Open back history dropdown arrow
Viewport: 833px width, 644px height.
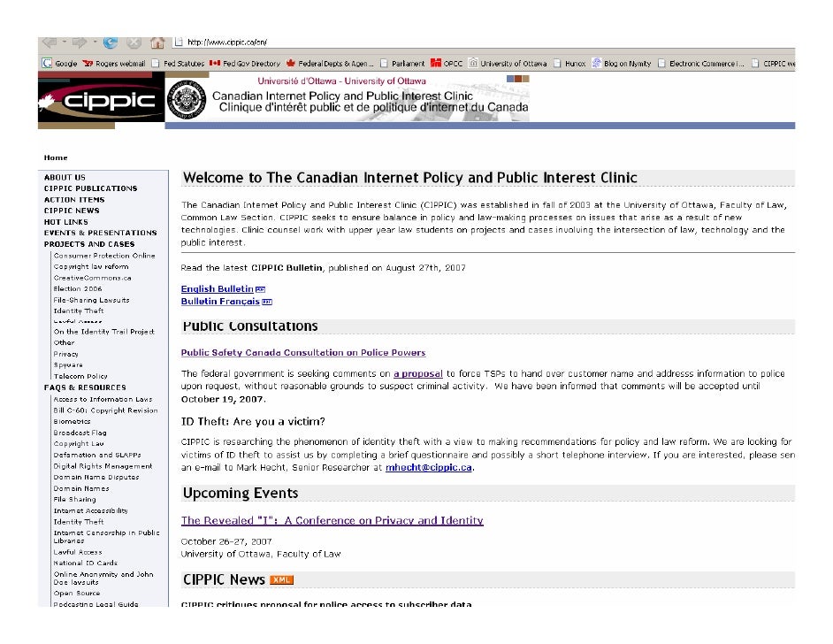click(x=65, y=42)
